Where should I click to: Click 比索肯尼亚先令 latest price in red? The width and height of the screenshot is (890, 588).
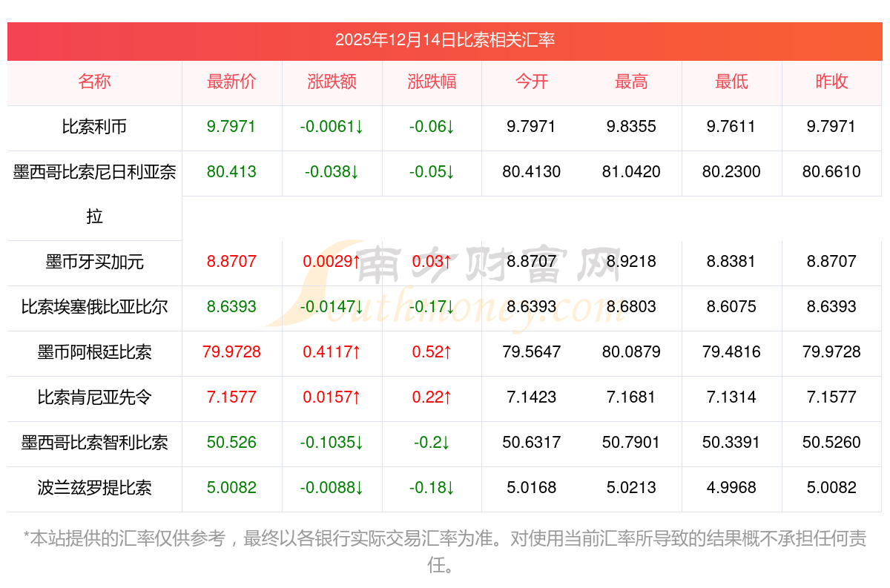(231, 397)
